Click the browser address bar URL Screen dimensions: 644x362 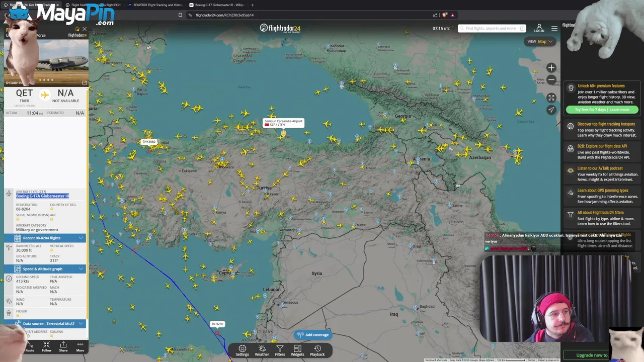tap(224, 15)
